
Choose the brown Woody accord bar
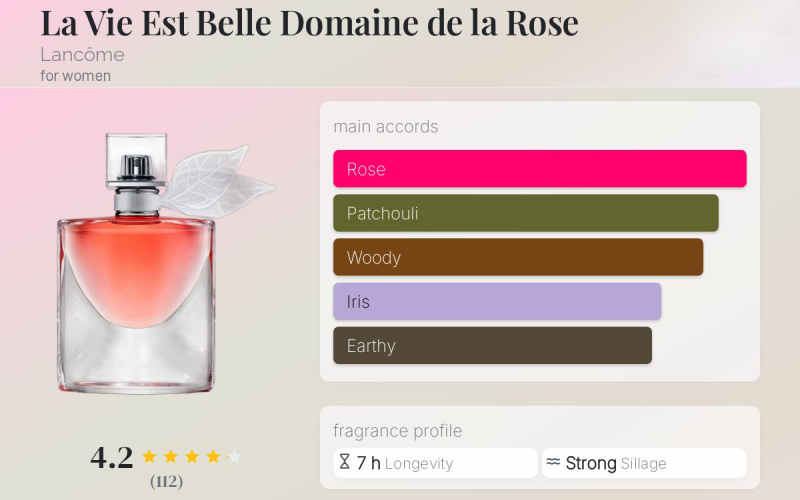click(x=518, y=257)
